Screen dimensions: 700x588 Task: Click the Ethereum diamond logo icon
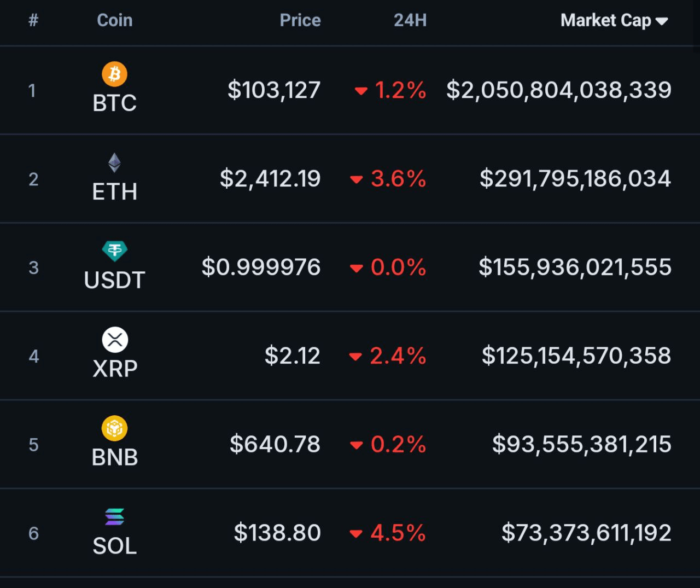pyautogui.click(x=114, y=162)
